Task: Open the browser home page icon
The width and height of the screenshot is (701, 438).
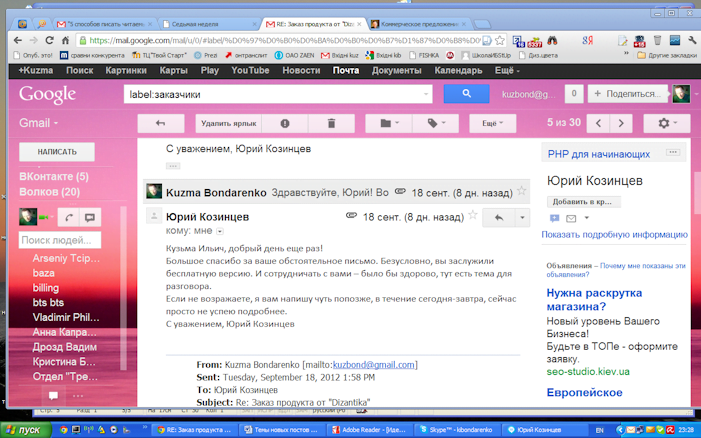Action: click(65, 40)
